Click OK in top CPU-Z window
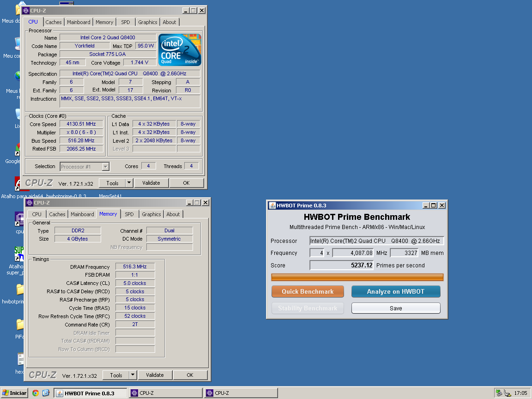The width and height of the screenshot is (532, 399). click(186, 183)
